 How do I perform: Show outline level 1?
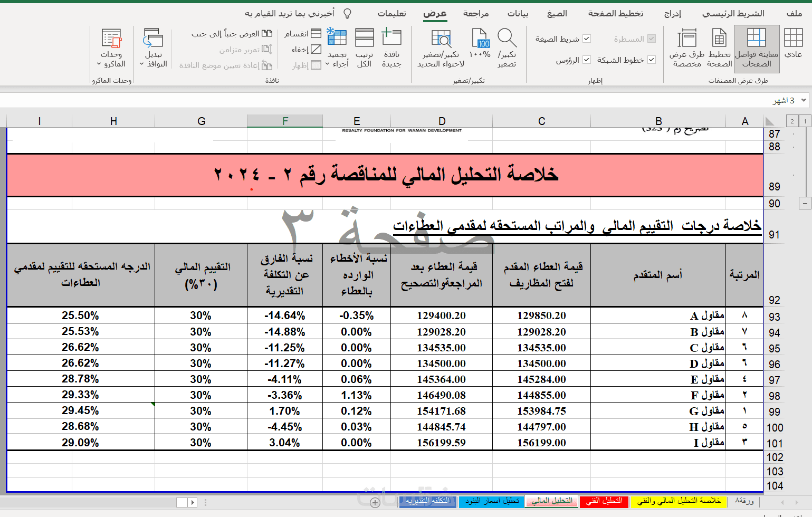click(805, 121)
